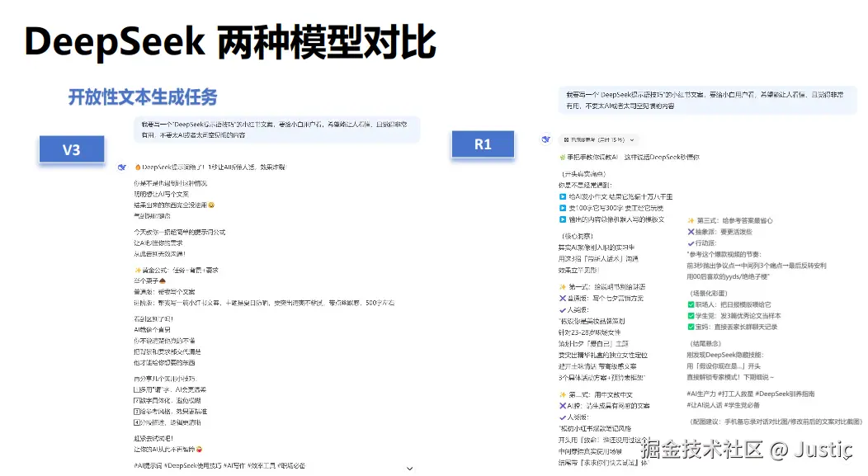The height and width of the screenshot is (476, 868).
Task: Click the sparkle emoji before 第三式
Action: (x=691, y=220)
